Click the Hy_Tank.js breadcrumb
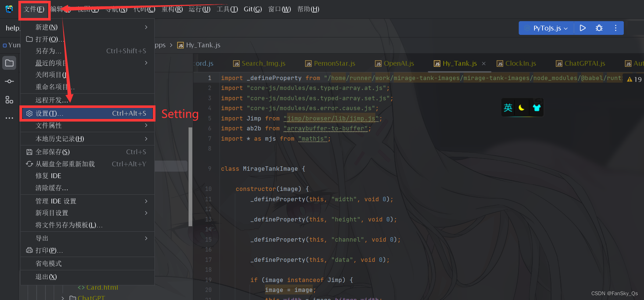The height and width of the screenshot is (300, 644). [199, 45]
